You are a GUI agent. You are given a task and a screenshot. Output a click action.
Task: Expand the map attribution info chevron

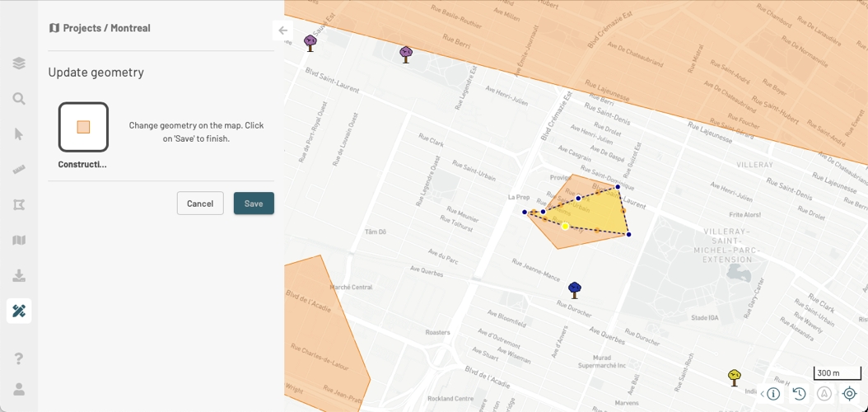tap(763, 394)
